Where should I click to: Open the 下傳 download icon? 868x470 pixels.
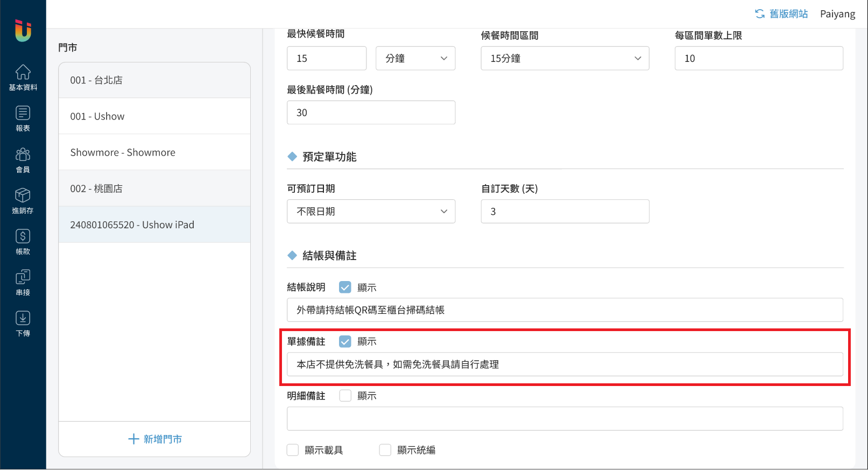coord(23,318)
